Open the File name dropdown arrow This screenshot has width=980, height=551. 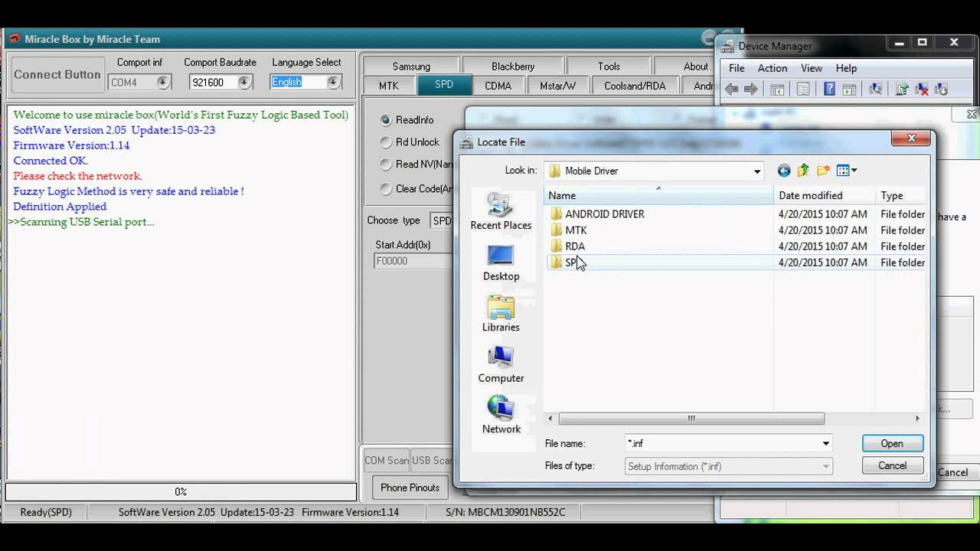click(x=825, y=444)
